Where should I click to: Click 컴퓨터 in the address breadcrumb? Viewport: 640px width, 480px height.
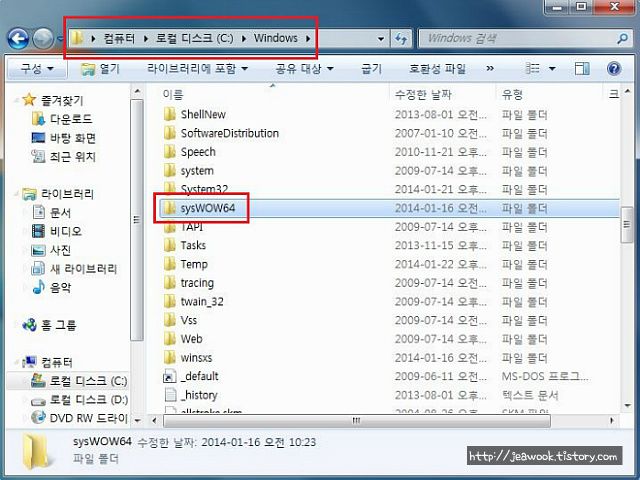pyautogui.click(x=118, y=38)
